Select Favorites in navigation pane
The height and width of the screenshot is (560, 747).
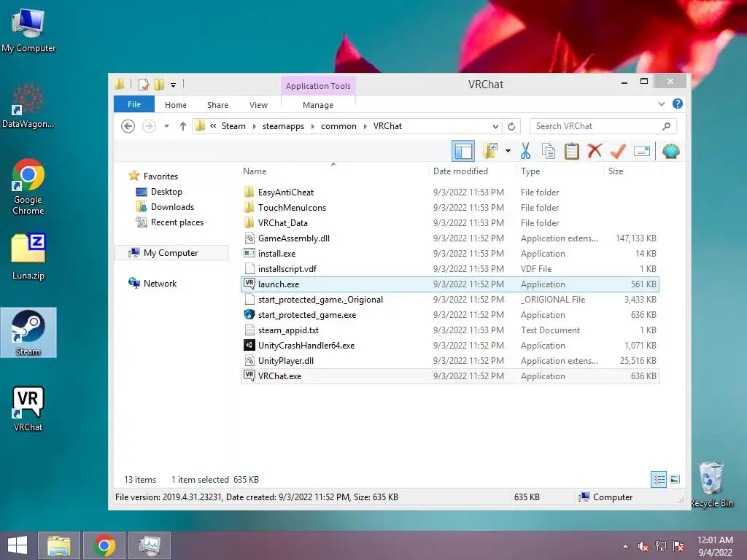[x=153, y=176]
